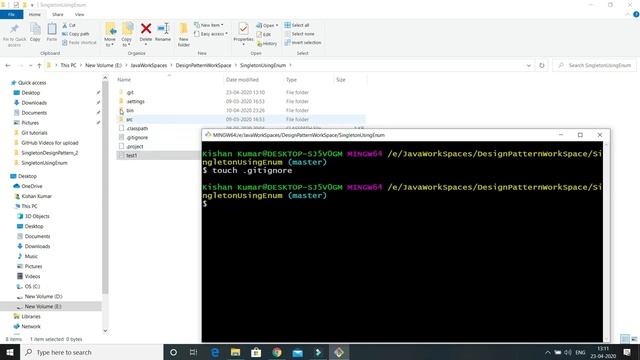
Task: Click Select all in the ribbon
Action: tap(297, 25)
